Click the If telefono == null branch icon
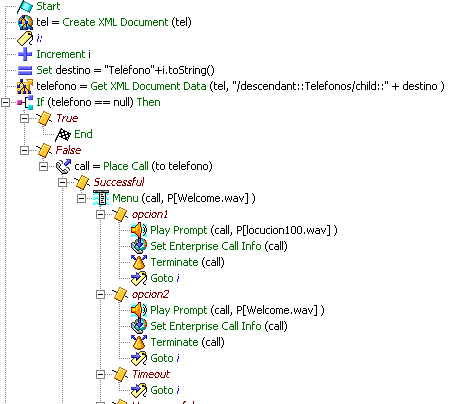 (x=26, y=102)
